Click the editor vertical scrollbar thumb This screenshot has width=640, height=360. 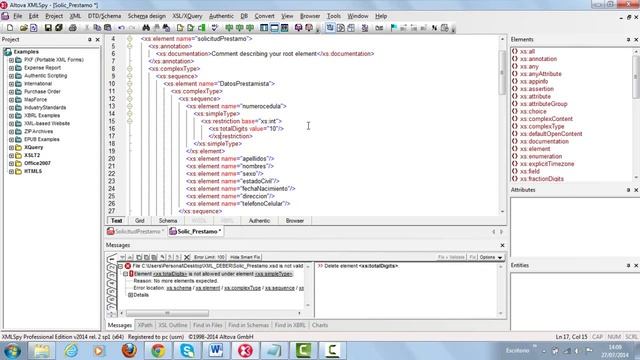(502, 73)
